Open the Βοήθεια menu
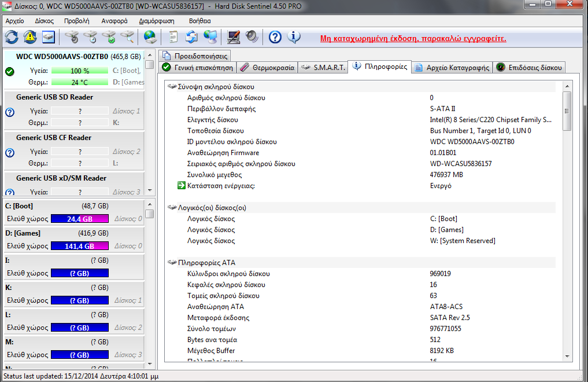The height and width of the screenshot is (382, 588). [x=199, y=21]
